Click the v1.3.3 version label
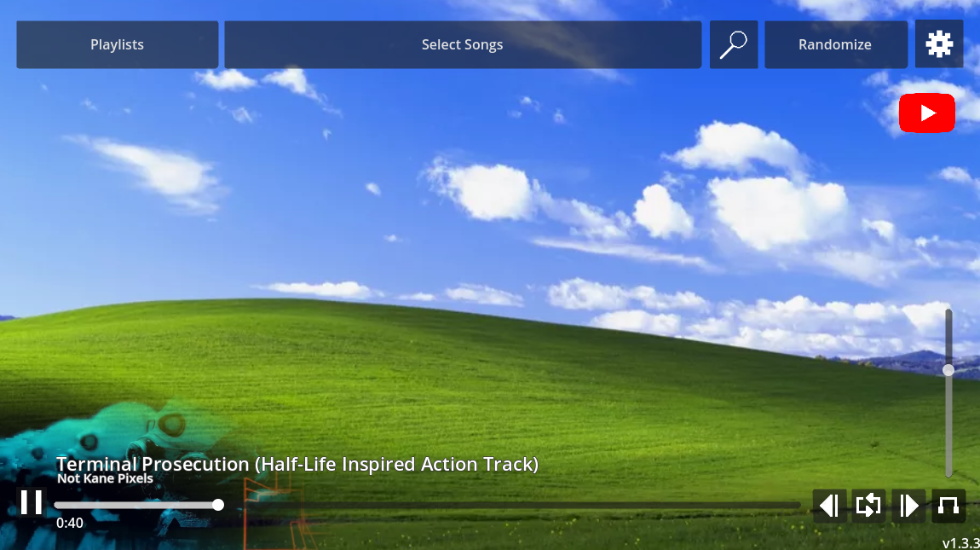980x550 pixels. 960,543
